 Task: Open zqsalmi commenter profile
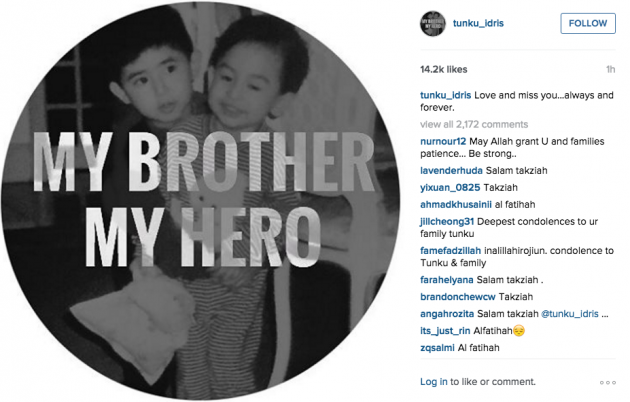tap(437, 348)
